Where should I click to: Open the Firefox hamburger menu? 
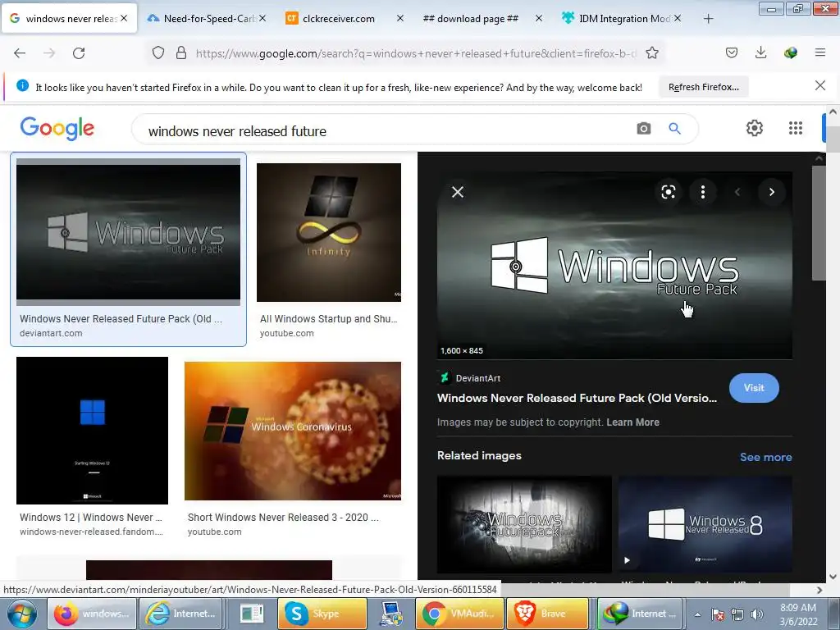coord(820,52)
